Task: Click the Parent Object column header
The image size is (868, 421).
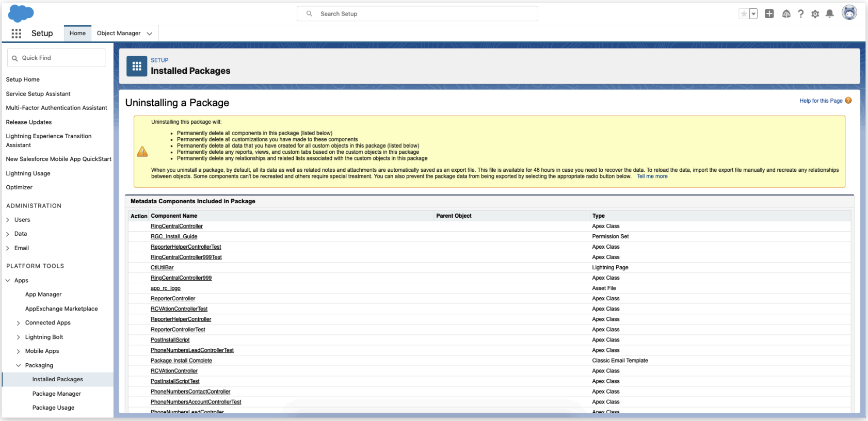Action: 454,216
